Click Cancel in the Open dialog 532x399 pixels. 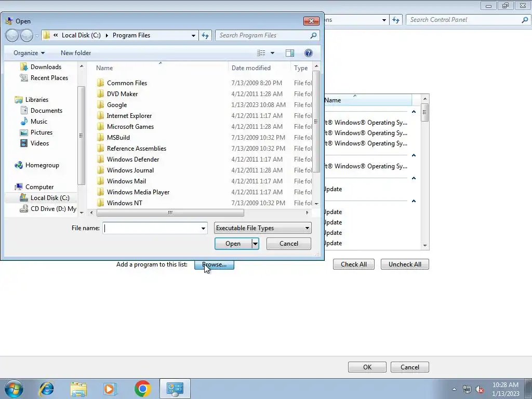click(x=289, y=244)
